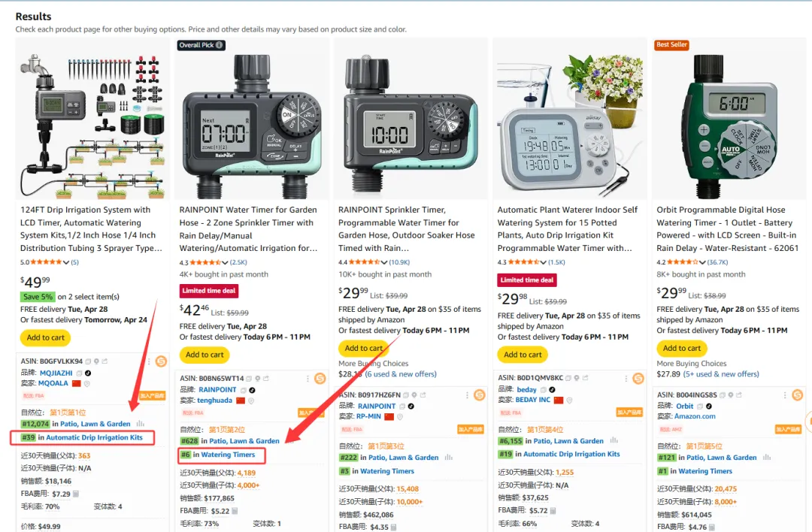Click the share icon next to ASIN B0D1QMV8KC
The image size is (812, 532).
[x=585, y=378]
